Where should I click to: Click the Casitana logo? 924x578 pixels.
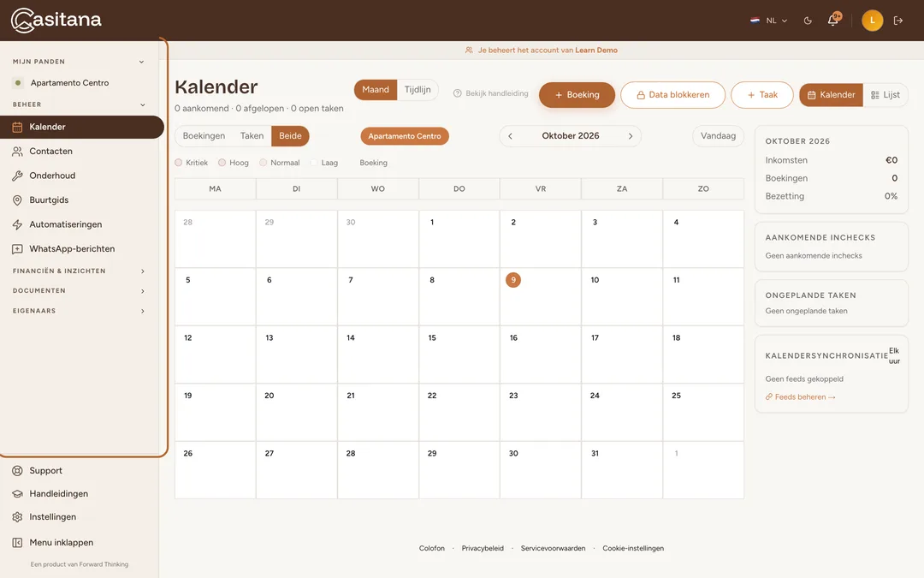coord(56,20)
